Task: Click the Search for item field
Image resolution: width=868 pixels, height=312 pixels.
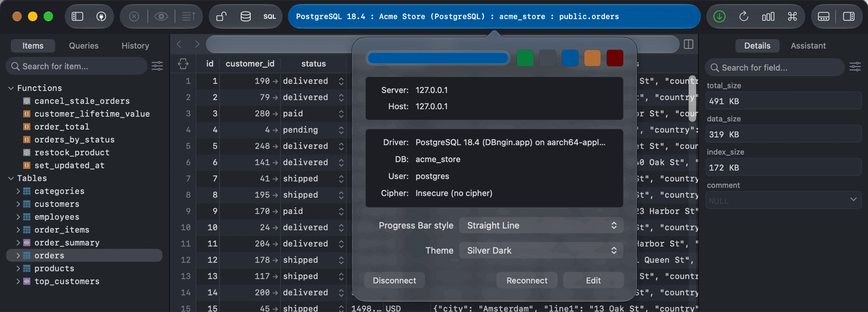Action: pos(77,66)
